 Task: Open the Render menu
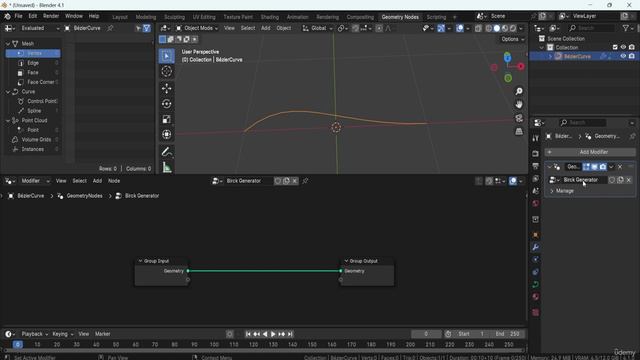click(x=51, y=16)
